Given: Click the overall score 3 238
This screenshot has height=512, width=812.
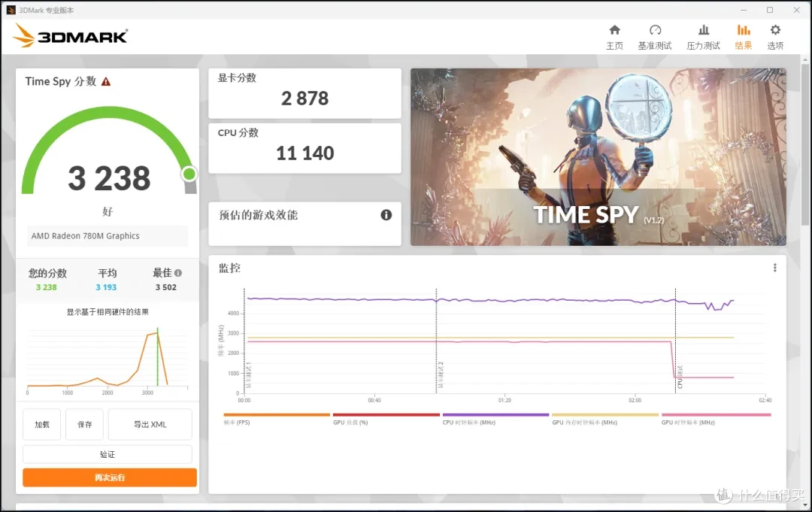Looking at the screenshot, I should [x=109, y=178].
